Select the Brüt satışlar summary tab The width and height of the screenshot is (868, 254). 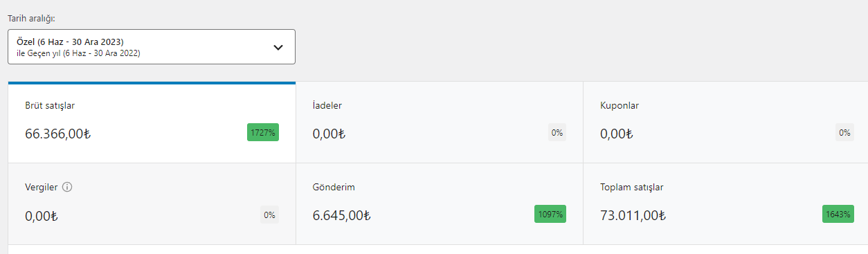[152, 123]
